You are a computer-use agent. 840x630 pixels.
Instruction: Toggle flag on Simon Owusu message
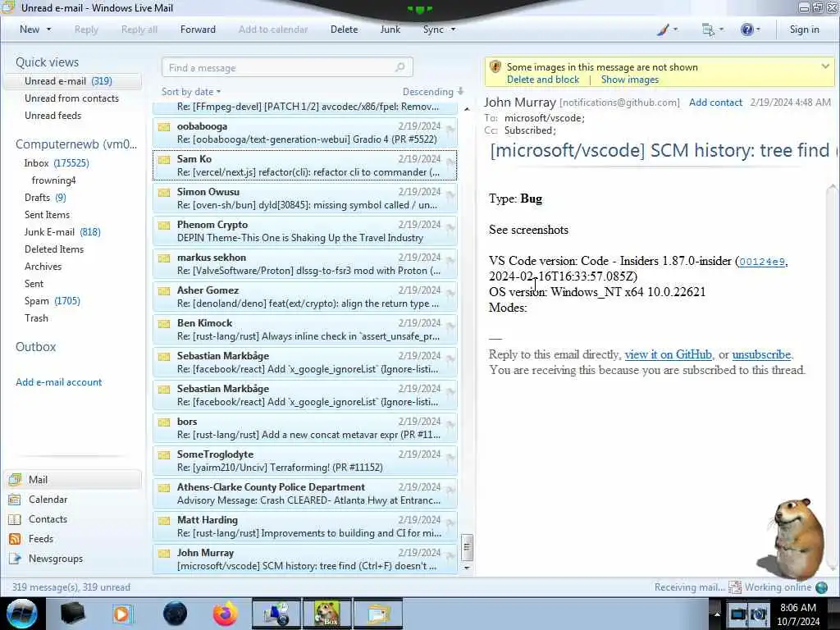pyautogui.click(x=450, y=194)
